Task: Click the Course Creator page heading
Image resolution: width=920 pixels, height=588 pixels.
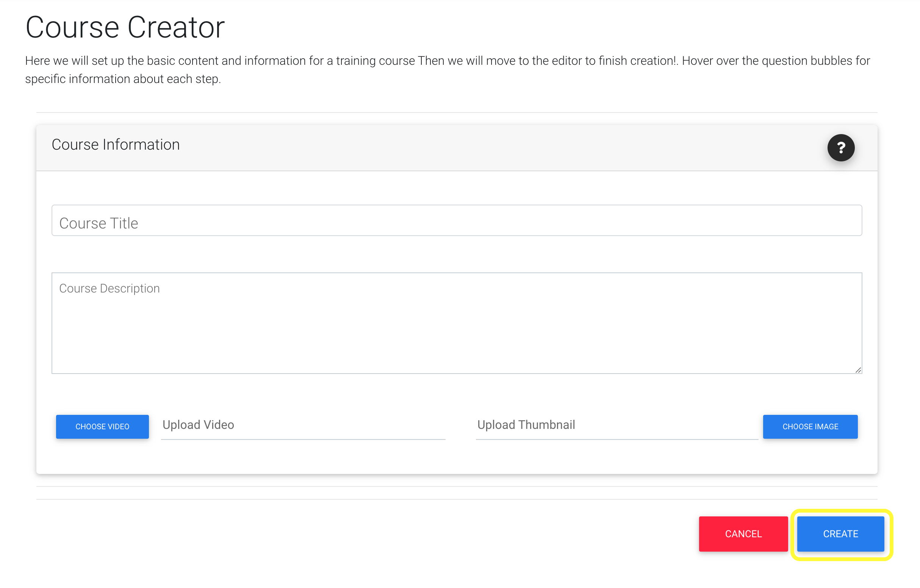Action: click(125, 28)
